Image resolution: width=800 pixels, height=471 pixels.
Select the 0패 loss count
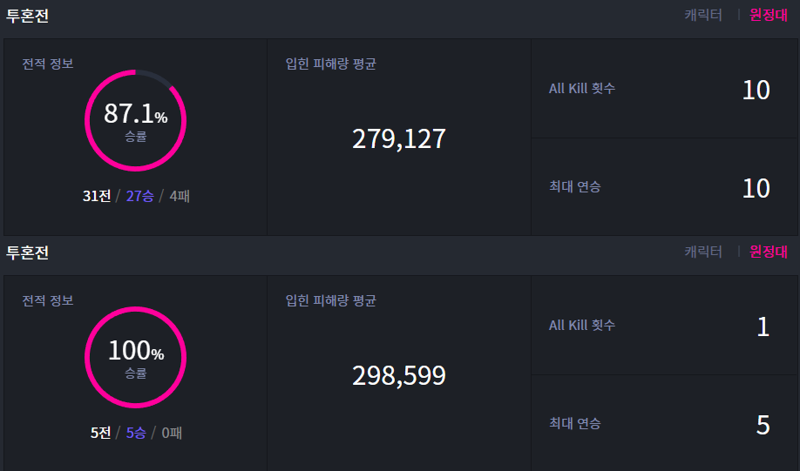pos(172,433)
